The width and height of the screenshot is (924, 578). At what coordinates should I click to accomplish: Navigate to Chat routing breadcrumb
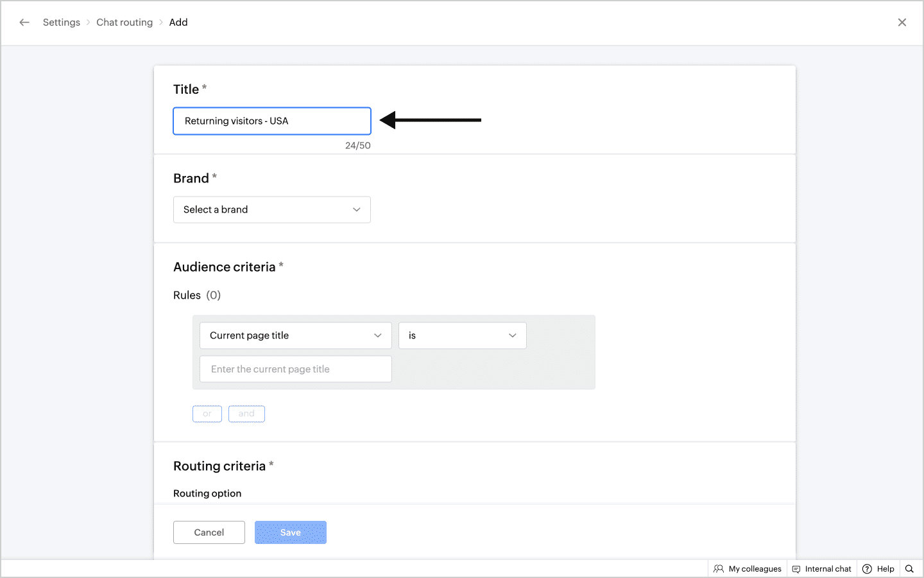pyautogui.click(x=124, y=22)
